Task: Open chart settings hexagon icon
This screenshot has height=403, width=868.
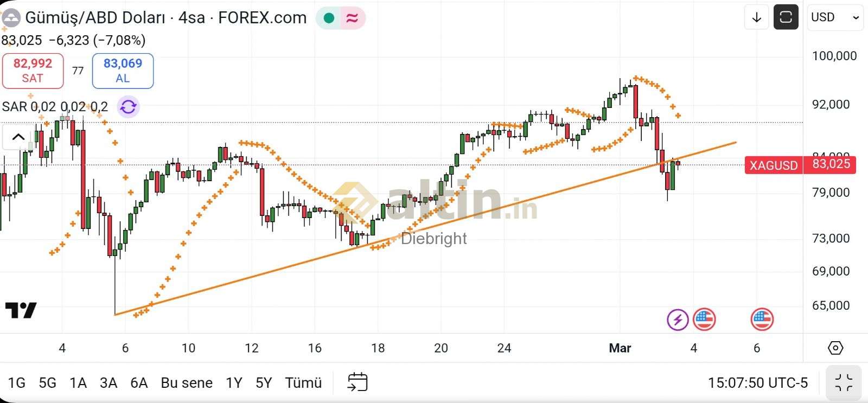Action: (x=835, y=348)
